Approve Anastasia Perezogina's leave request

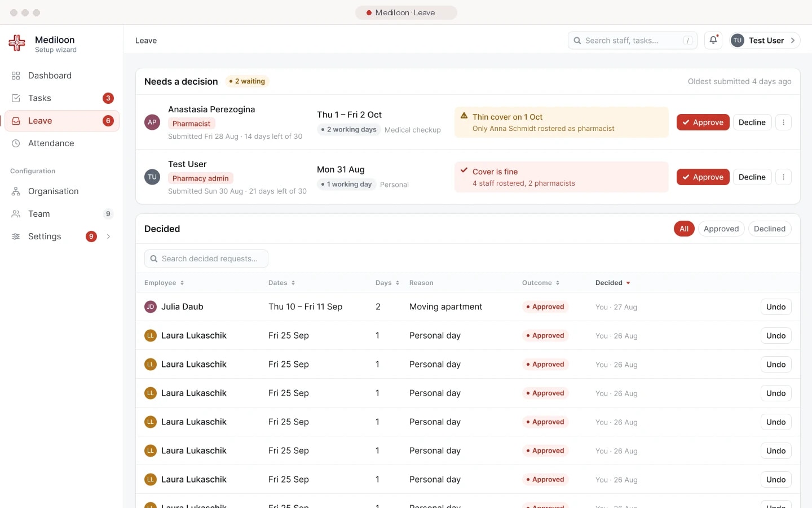click(x=703, y=122)
